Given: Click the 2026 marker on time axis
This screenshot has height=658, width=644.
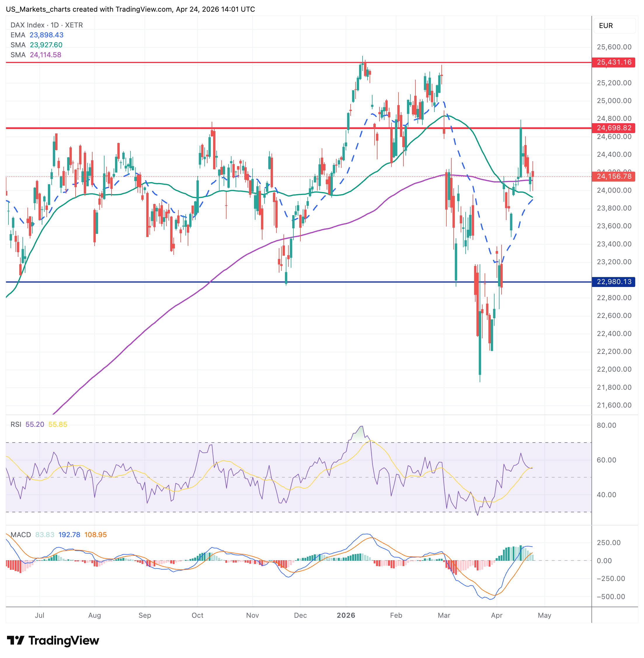Looking at the screenshot, I should (x=346, y=615).
